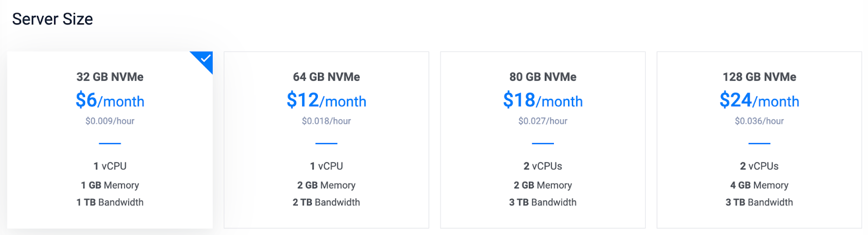Select the 64 GB NVMe plan card
This screenshot has width=868, height=235.
pyautogui.click(x=326, y=140)
